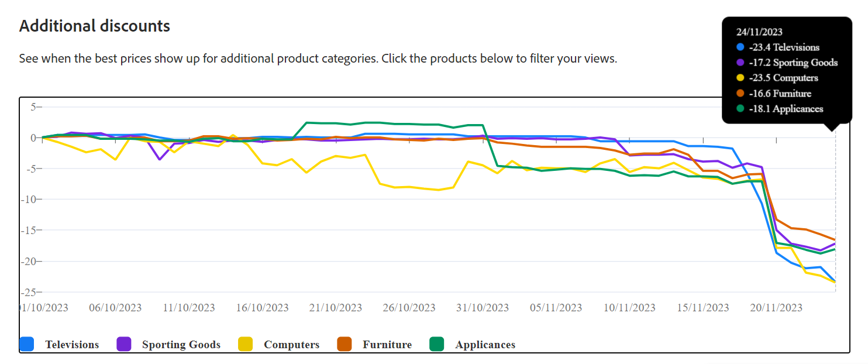This screenshot has height=364, width=868.
Task: Filter chart by Applicances legend label
Action: tap(485, 345)
